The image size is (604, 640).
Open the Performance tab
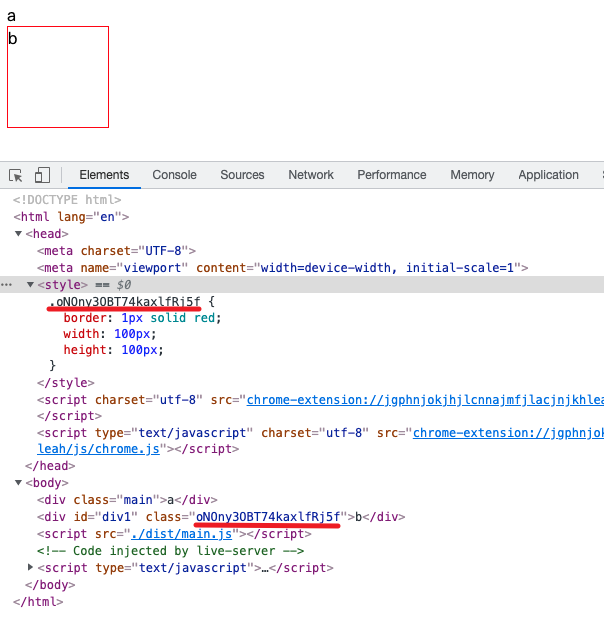pos(392,175)
